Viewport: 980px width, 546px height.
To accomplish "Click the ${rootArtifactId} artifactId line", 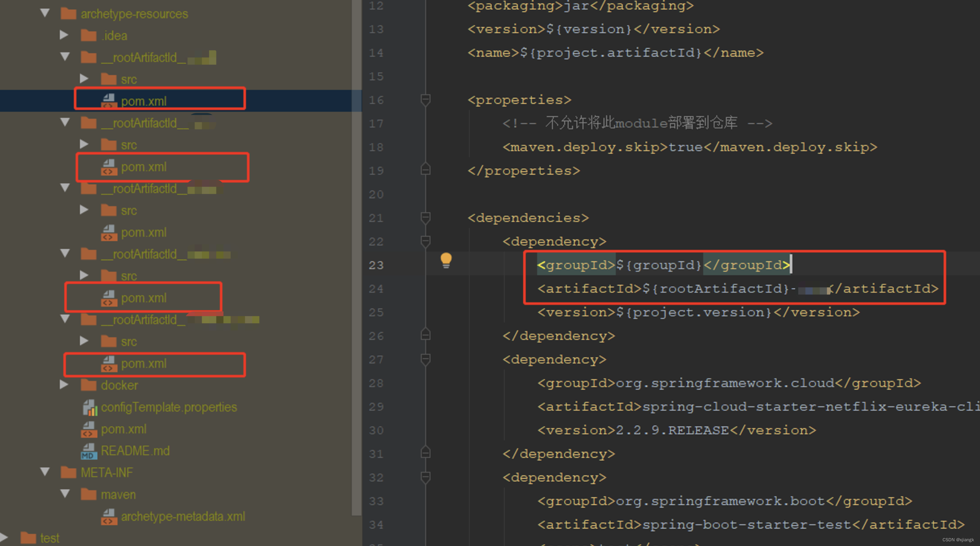I will click(738, 289).
